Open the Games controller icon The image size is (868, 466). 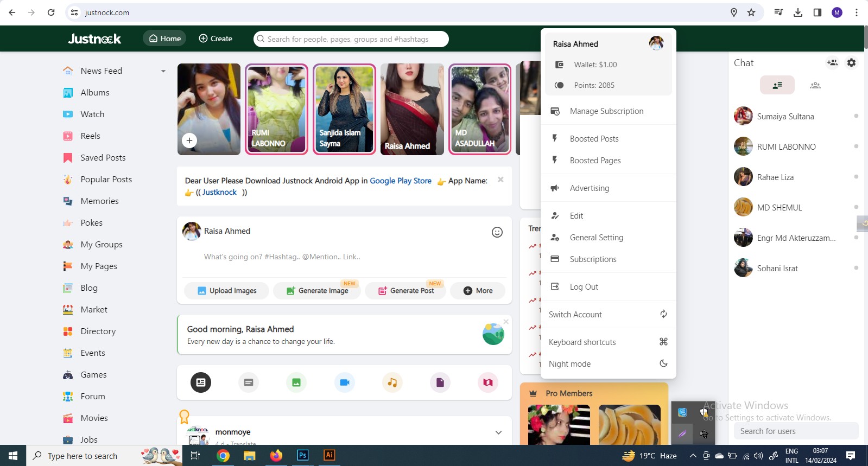tap(68, 375)
